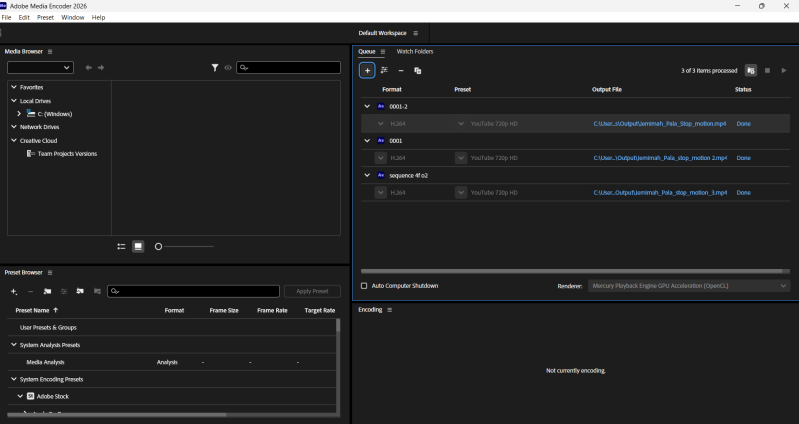The height and width of the screenshot is (424, 799).
Task: Collapse the Local Drives tree node
Action: coord(14,101)
